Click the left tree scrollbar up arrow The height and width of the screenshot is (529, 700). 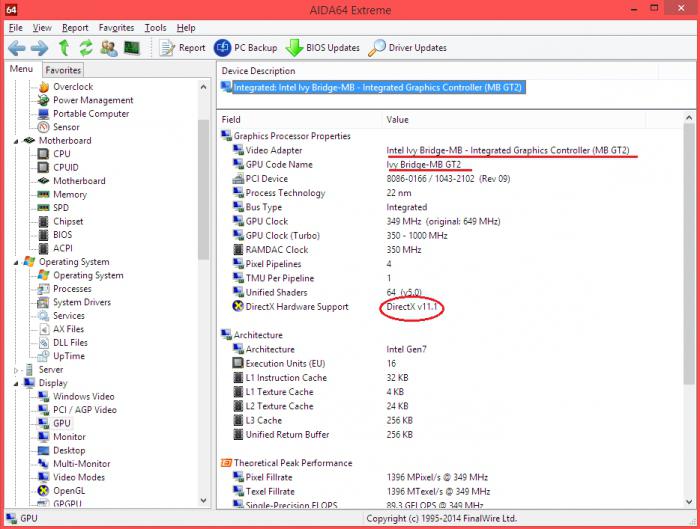point(204,87)
